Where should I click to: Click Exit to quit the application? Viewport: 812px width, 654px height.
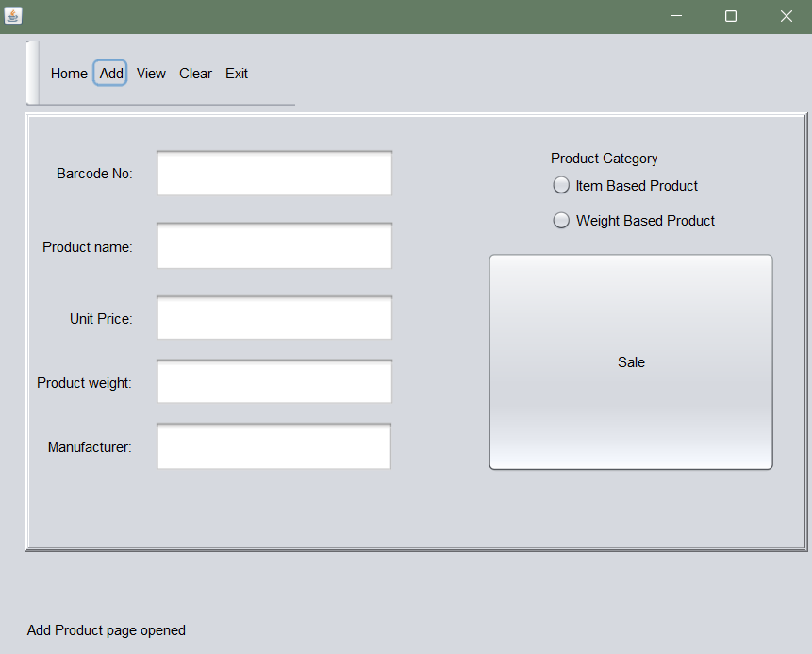236,73
